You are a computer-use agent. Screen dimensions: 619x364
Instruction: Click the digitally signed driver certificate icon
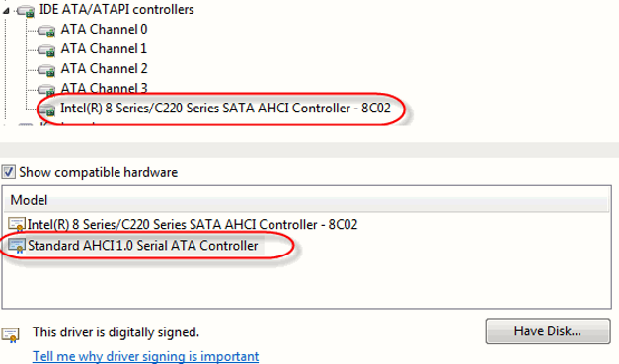click(10, 334)
